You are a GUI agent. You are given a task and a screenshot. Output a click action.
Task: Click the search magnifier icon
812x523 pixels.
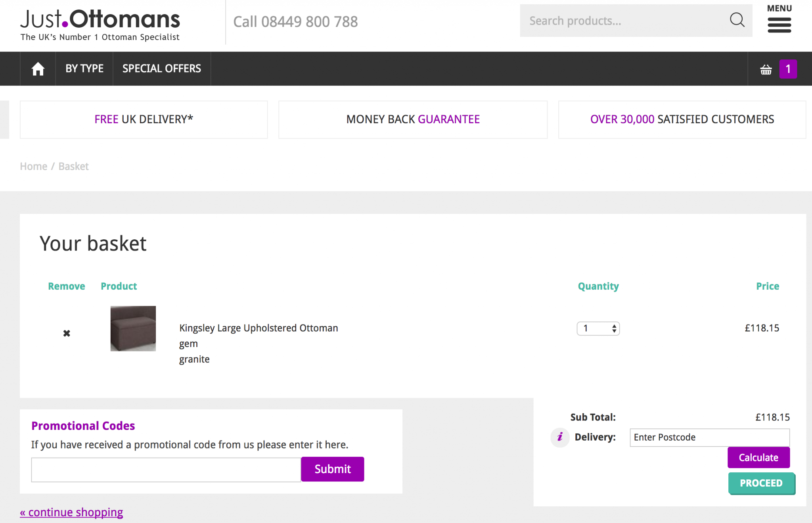click(x=737, y=20)
